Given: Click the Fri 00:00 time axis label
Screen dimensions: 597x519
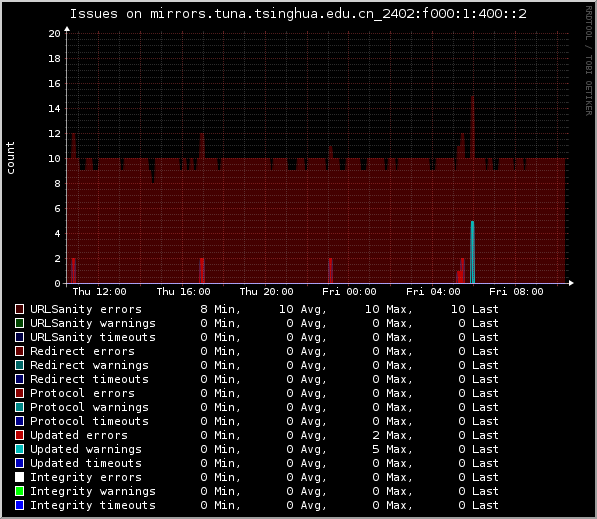Looking at the screenshot, I should click(349, 292).
